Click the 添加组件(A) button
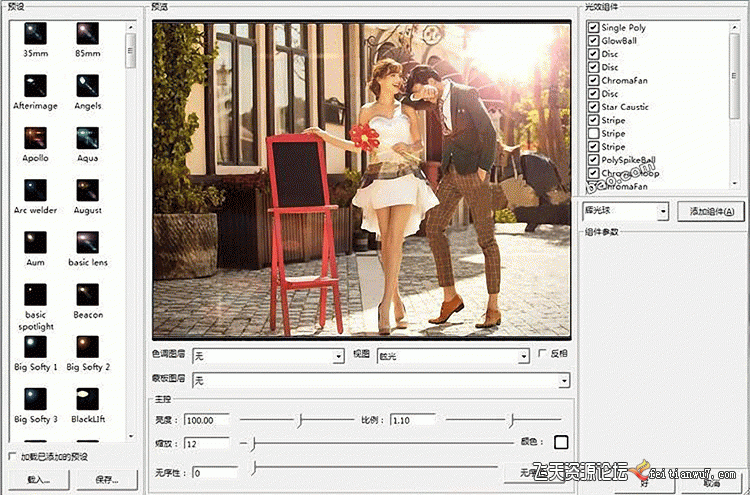Image resolution: width=750 pixels, height=495 pixels. tap(711, 212)
